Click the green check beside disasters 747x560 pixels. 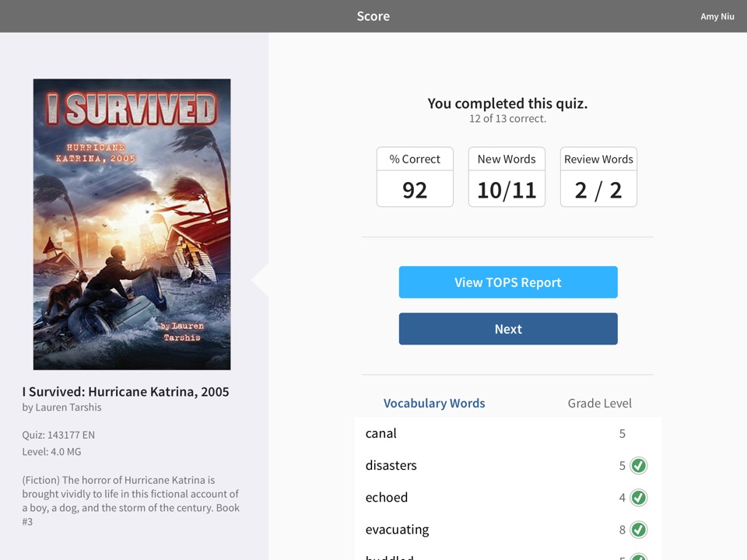(638, 465)
